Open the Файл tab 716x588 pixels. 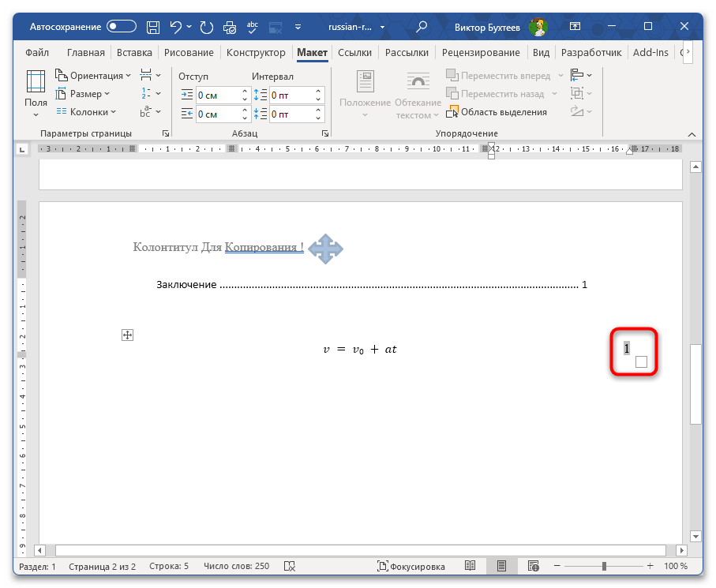coord(37,53)
